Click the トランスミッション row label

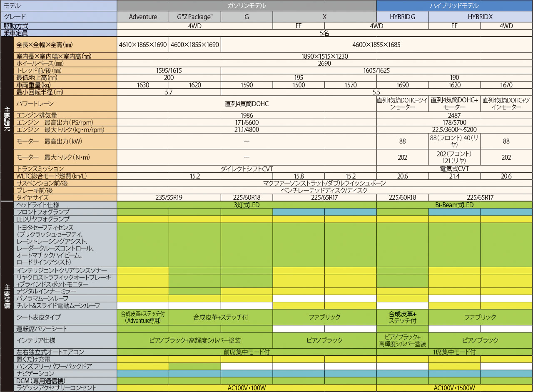65,169
